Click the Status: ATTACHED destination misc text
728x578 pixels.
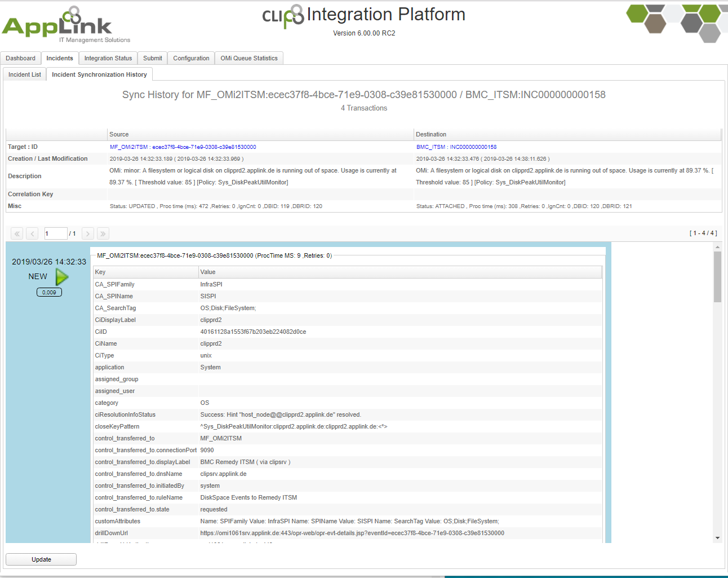[524, 206]
